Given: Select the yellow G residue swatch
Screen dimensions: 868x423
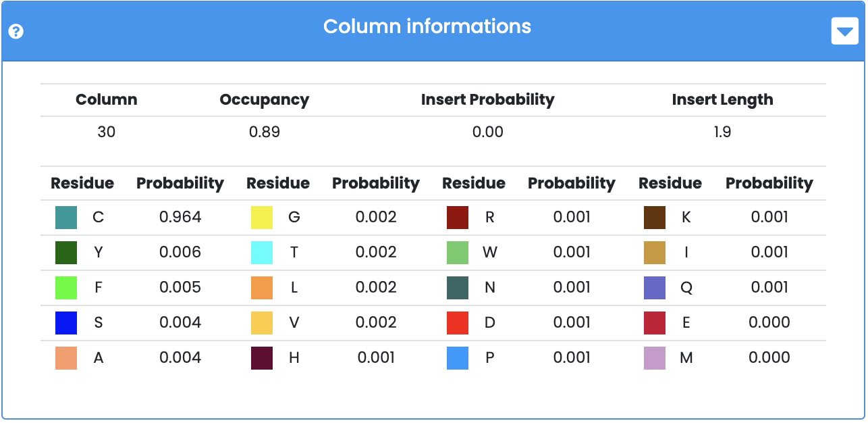Looking at the screenshot, I should coord(262,218).
